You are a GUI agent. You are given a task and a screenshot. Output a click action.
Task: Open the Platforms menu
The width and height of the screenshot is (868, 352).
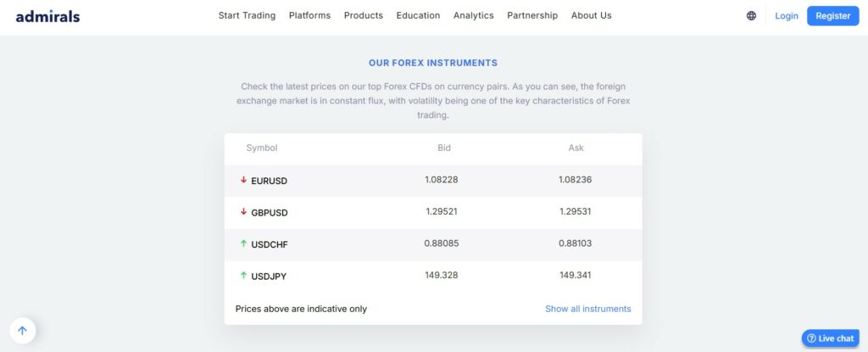pos(309,15)
